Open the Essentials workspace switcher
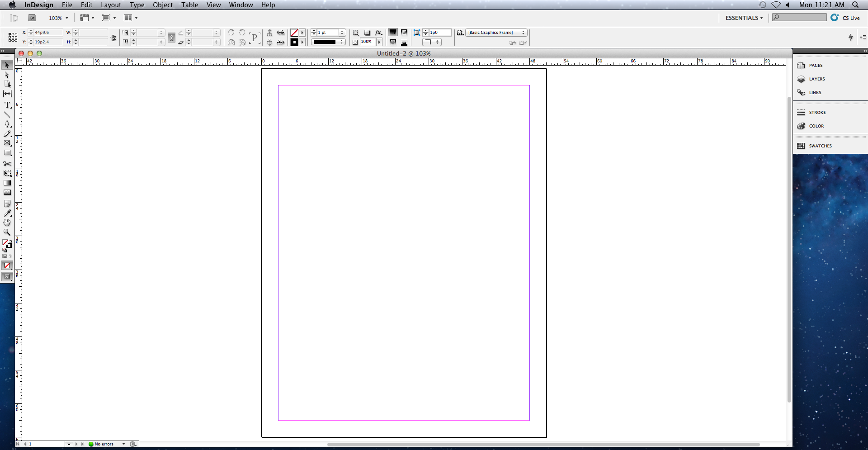The height and width of the screenshot is (450, 868). click(x=744, y=18)
